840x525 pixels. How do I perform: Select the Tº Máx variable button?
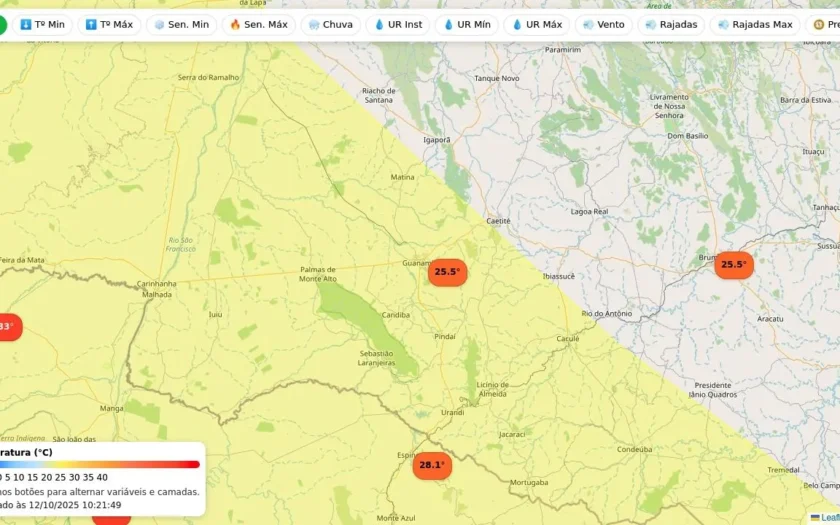(x=109, y=25)
